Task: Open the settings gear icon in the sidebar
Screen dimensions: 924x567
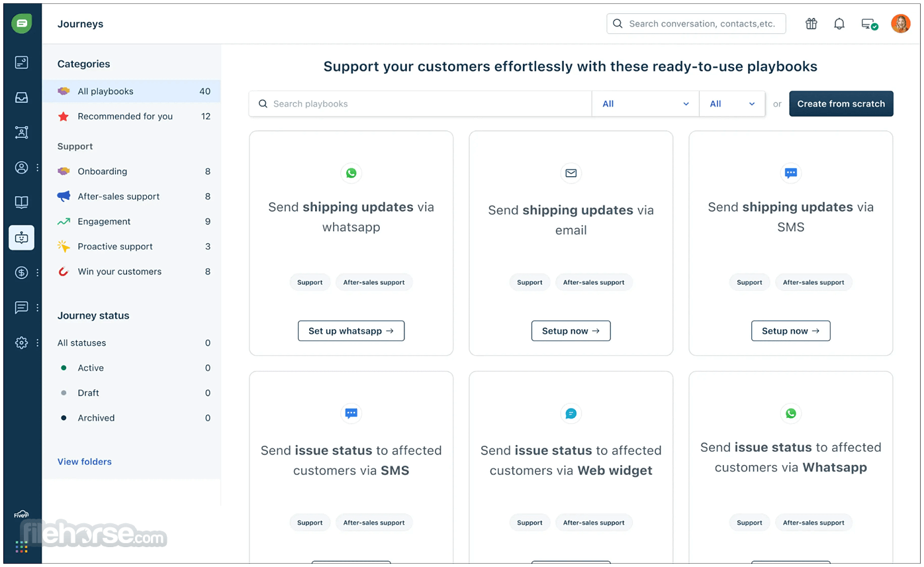Action: tap(22, 342)
